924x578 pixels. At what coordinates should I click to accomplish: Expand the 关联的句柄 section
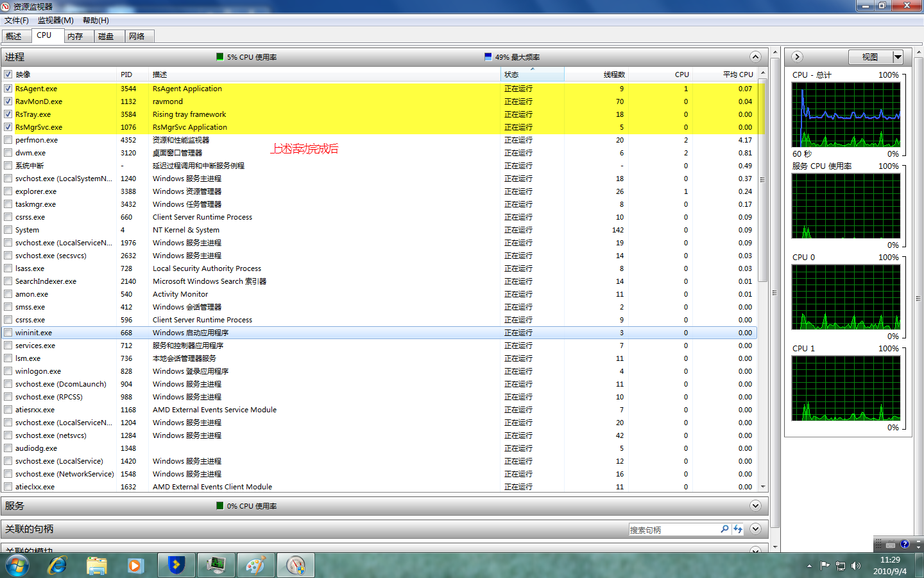click(x=755, y=529)
